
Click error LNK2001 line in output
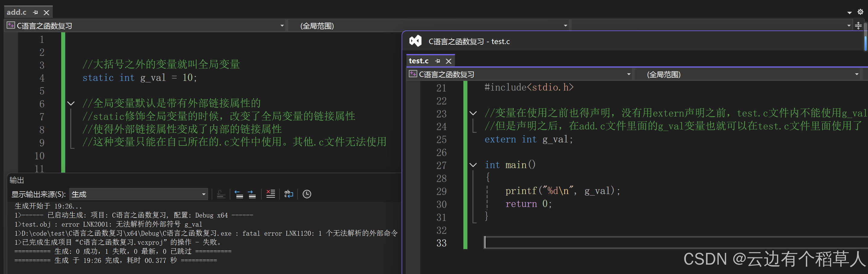coord(108,225)
